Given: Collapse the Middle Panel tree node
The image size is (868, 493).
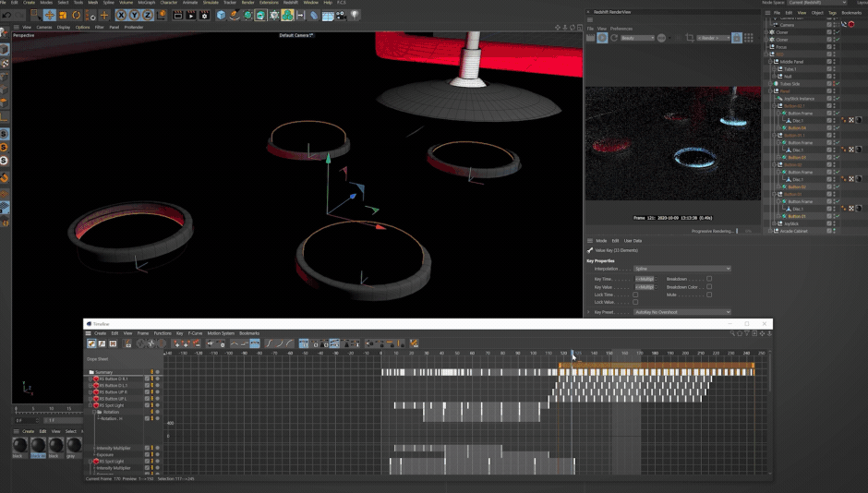Looking at the screenshot, I should pyautogui.click(x=770, y=62).
